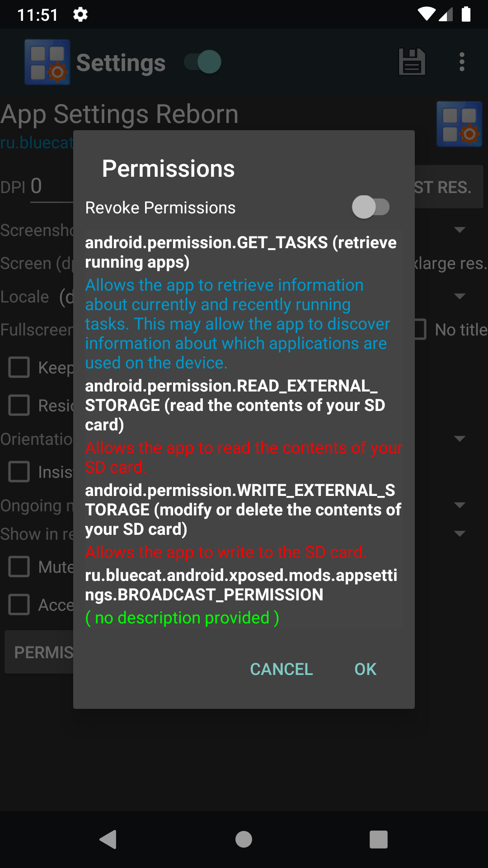Expand the Screenshot dropdown arrow
This screenshot has height=868, width=488.
[x=460, y=230]
